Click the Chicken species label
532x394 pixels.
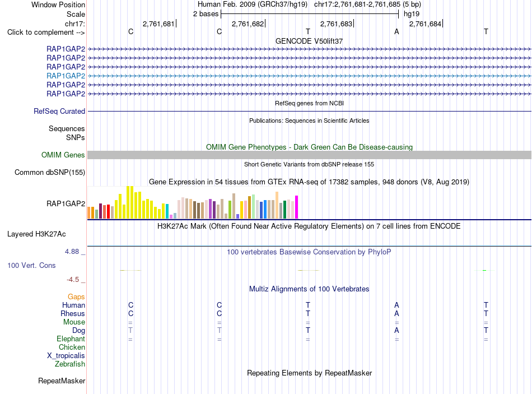pos(72,347)
